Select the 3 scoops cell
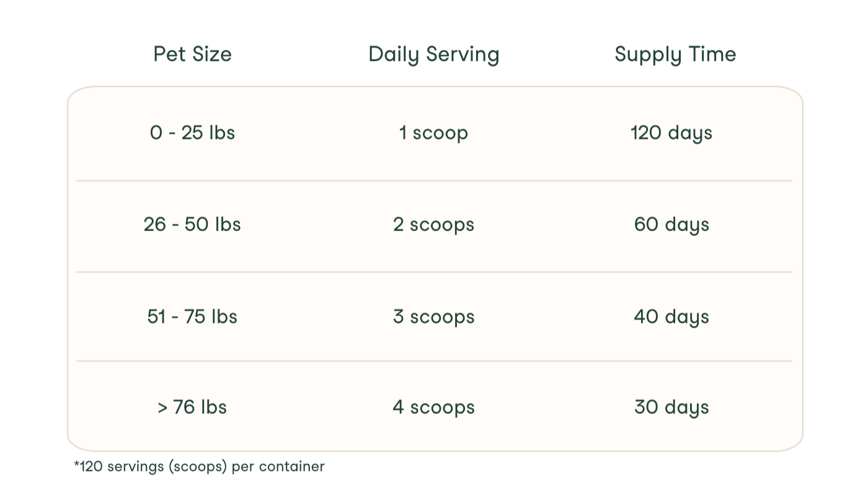This screenshot has width=868, height=503. coord(433,317)
